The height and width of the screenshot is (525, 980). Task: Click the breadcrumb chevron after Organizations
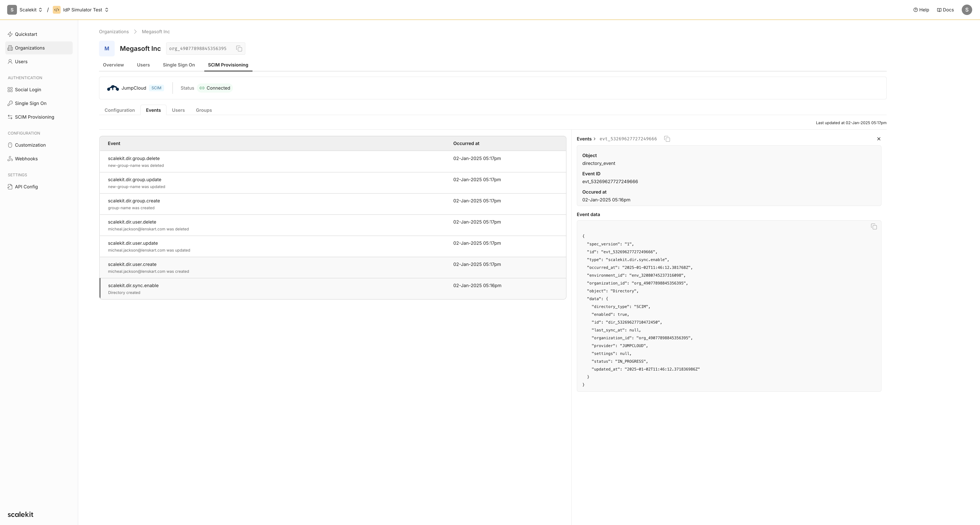(135, 32)
